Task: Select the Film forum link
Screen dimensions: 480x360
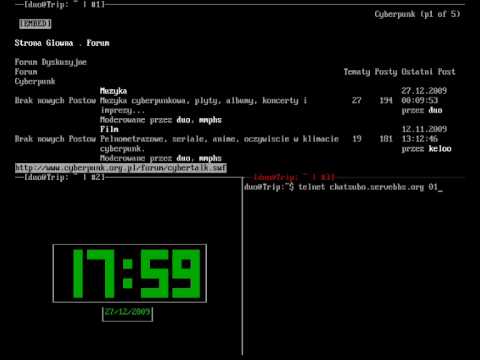Action: [109, 129]
